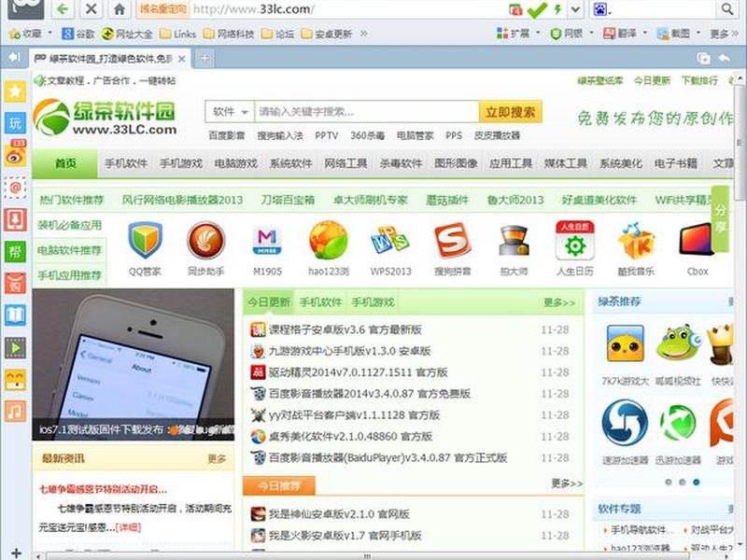Screen dimensions: 747x560
Task: Open the Weibo sidebar icon
Action: 15,154
